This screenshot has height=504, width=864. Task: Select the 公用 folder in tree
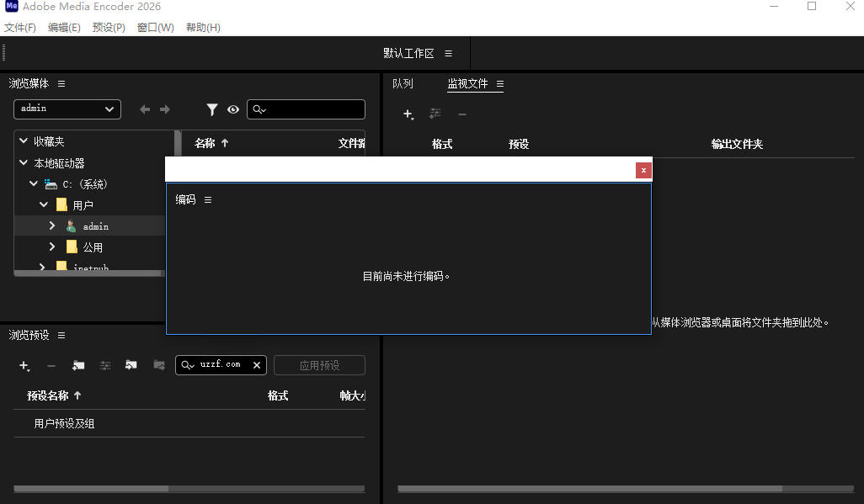coord(93,247)
